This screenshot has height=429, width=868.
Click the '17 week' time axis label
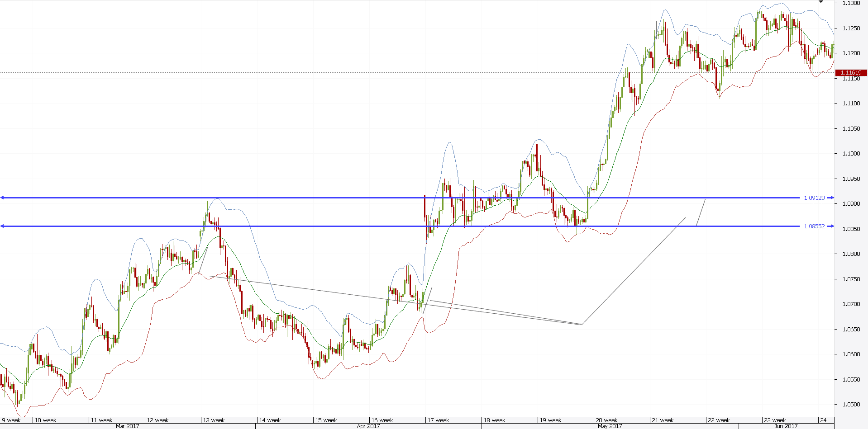tap(439, 420)
